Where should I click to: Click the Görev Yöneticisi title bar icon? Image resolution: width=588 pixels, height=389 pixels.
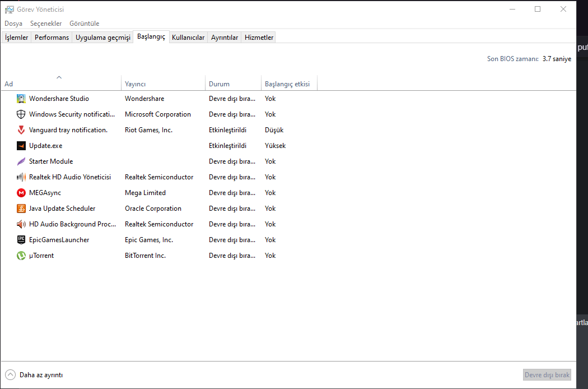[x=9, y=10]
